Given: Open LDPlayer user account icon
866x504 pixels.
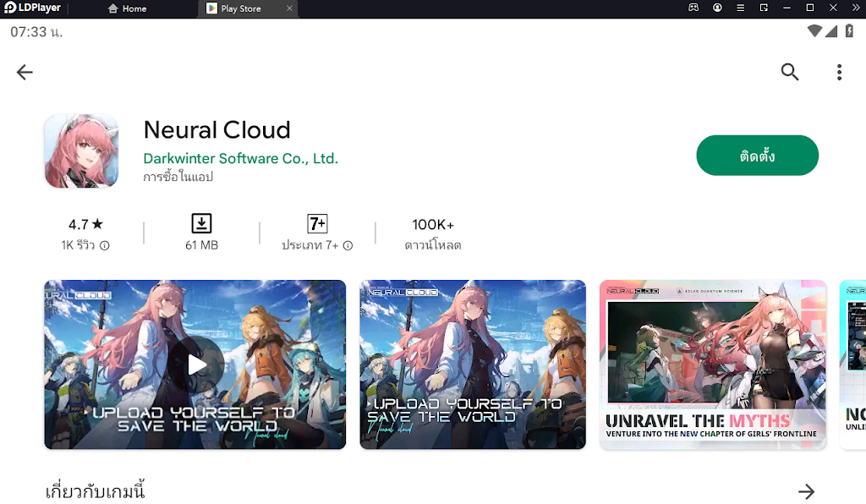Looking at the screenshot, I should pyautogui.click(x=717, y=8).
